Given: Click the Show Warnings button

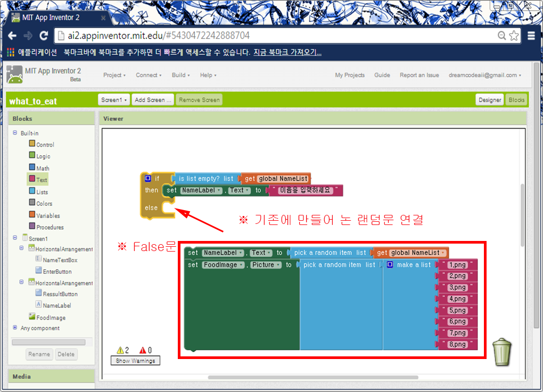Looking at the screenshot, I should point(135,361).
